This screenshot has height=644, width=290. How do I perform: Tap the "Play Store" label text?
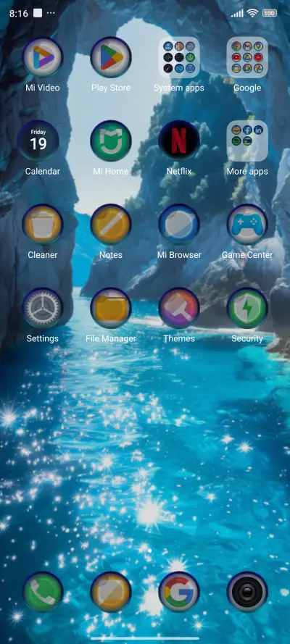(110, 88)
